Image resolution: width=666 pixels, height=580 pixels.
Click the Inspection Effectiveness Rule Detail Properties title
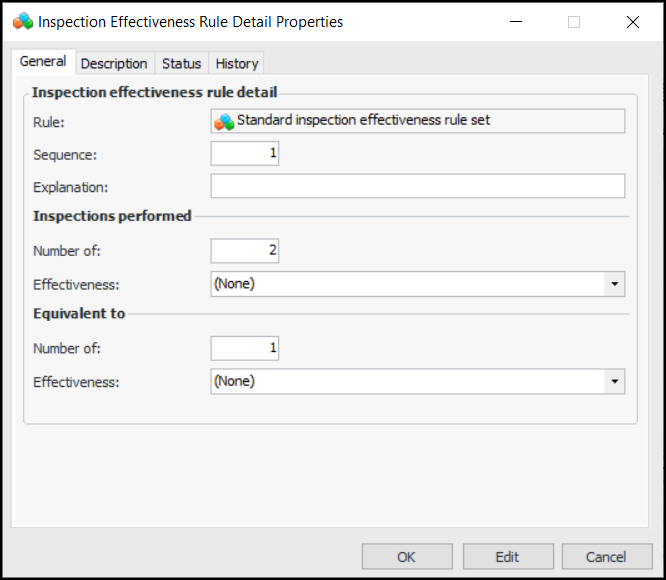190,21
